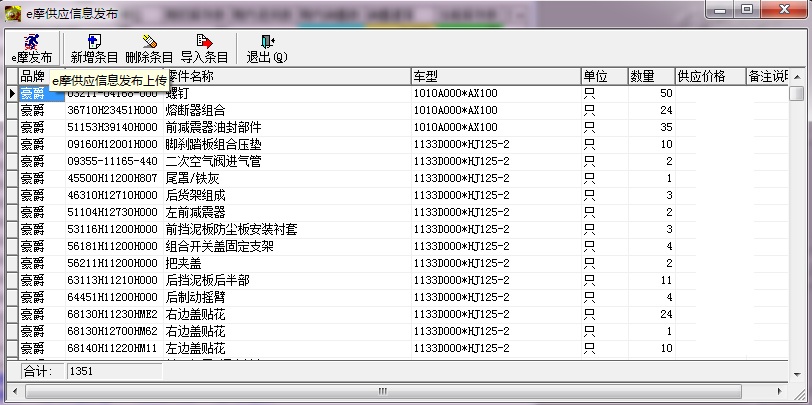The width and height of the screenshot is (812, 405).
Task: Click the e摩发布 upload toolbar icon
Action: [x=32, y=48]
